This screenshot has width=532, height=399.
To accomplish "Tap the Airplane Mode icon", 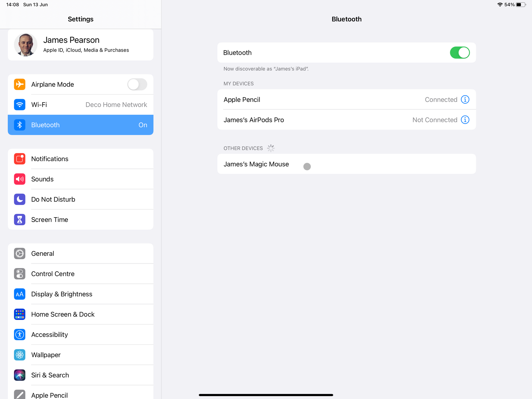I will click(20, 84).
